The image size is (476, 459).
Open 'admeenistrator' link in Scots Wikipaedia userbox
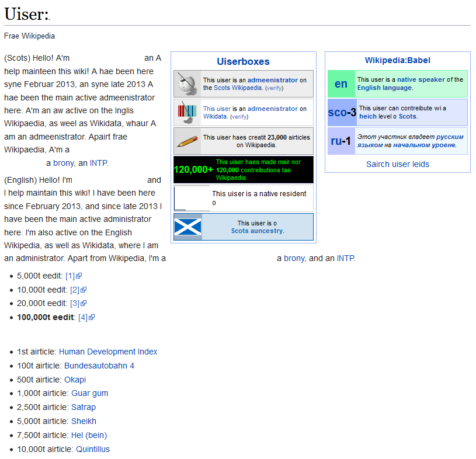pos(272,80)
